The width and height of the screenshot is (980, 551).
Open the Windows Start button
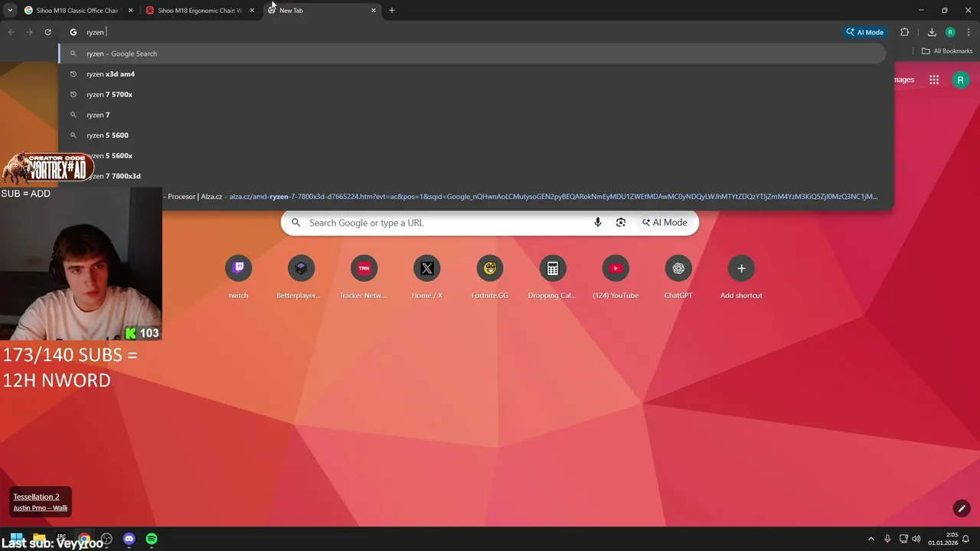point(16,539)
